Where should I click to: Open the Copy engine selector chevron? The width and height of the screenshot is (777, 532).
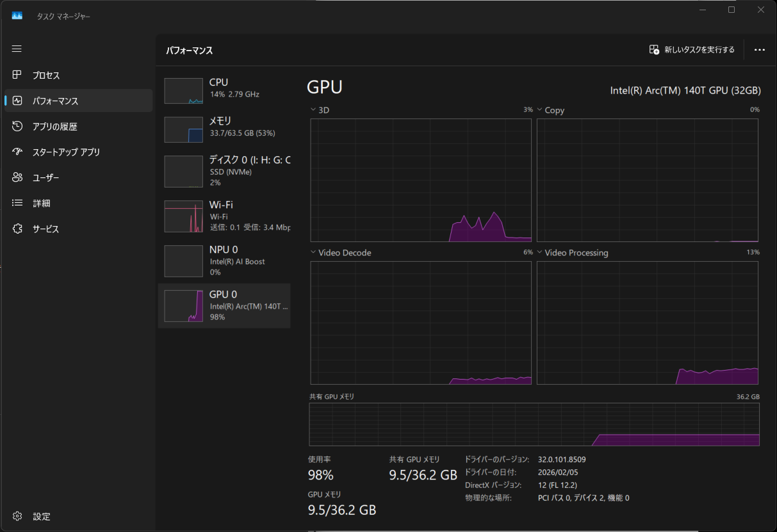[x=539, y=110]
